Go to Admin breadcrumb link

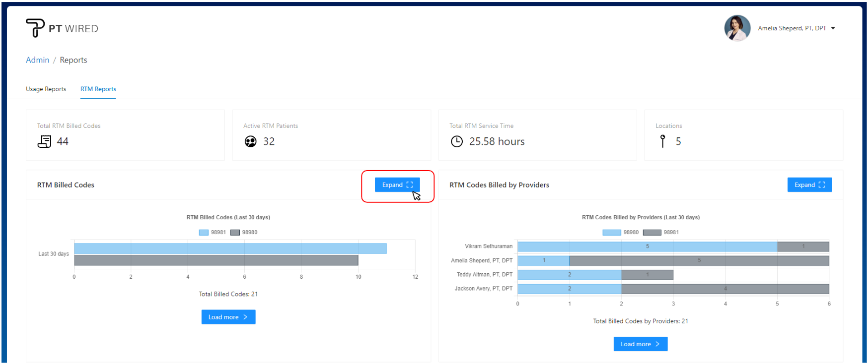click(37, 60)
